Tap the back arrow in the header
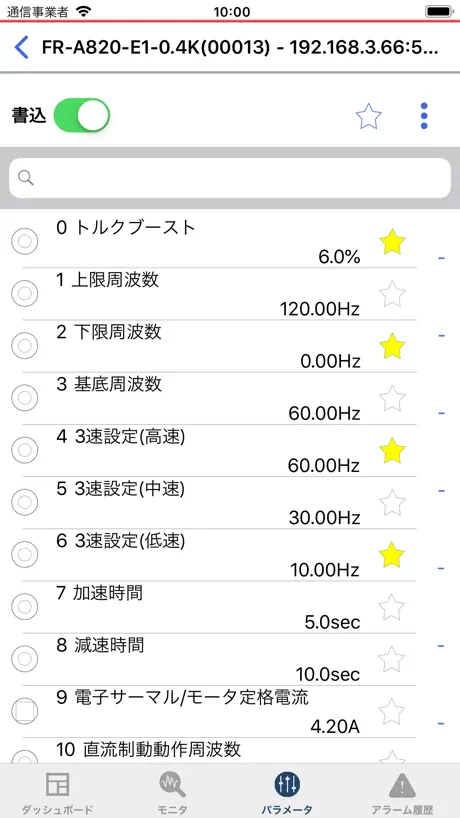Image resolution: width=460 pixels, height=818 pixels. (21, 47)
